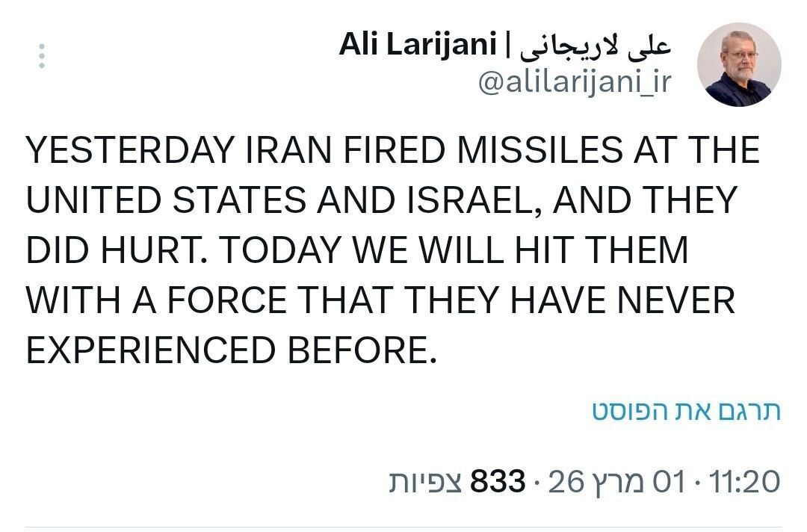Click the word "MISSILES" in the tweet
Viewport: 807px width, 532px height.
(x=539, y=151)
